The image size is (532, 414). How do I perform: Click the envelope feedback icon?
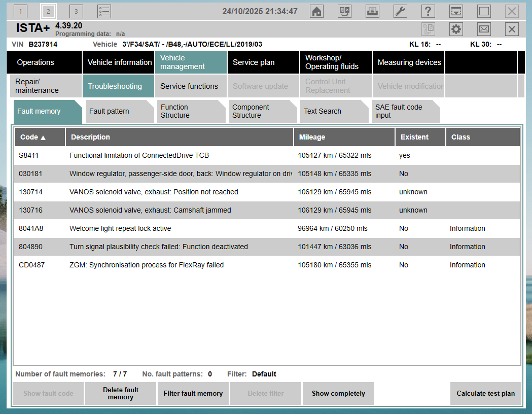tap(484, 29)
